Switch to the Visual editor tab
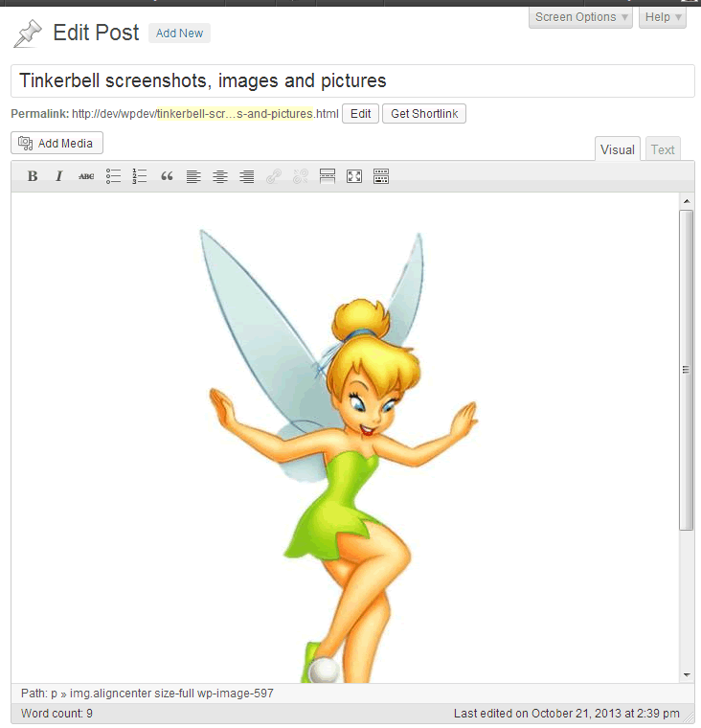The image size is (701, 728). coord(618,149)
